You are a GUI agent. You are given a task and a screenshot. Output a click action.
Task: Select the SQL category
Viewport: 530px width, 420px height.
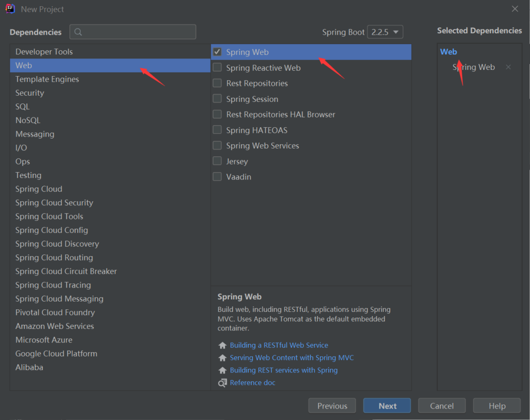(110, 107)
